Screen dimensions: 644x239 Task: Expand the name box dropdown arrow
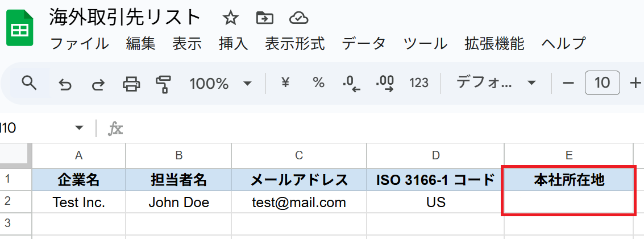pyautogui.click(x=79, y=128)
